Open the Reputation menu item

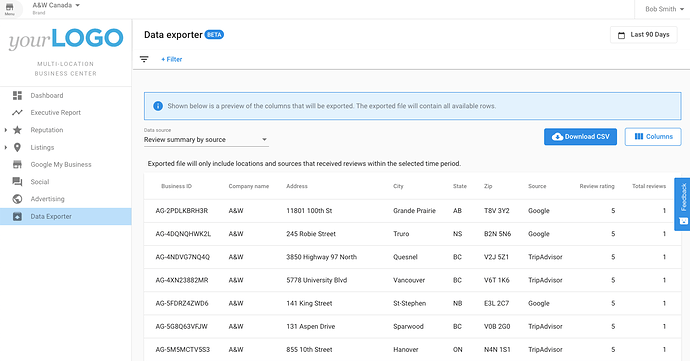click(x=47, y=130)
